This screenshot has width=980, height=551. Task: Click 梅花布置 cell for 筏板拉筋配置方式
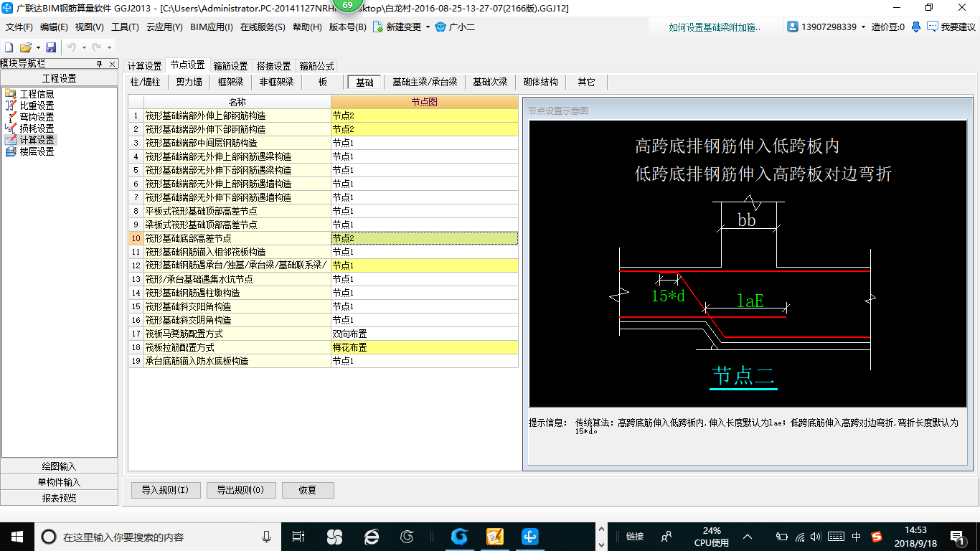[424, 347]
